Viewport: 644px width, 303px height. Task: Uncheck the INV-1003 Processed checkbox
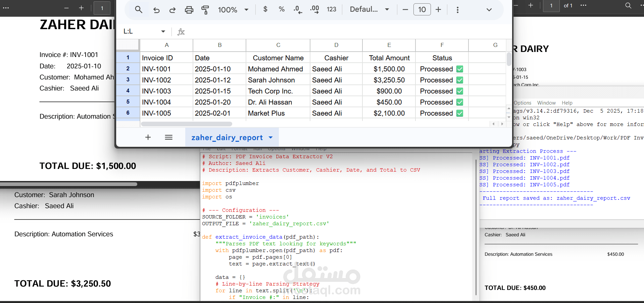(460, 91)
